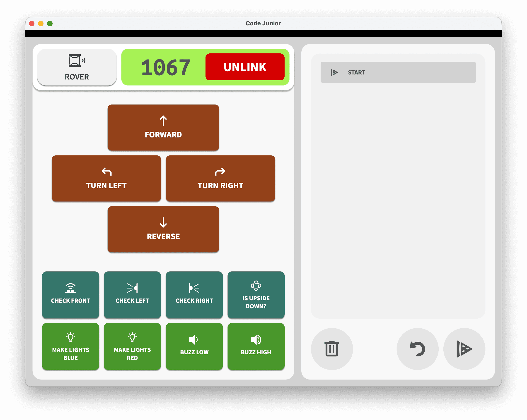Add the Buzz Low sound block
Screen dimensions: 527x420
tap(194, 346)
